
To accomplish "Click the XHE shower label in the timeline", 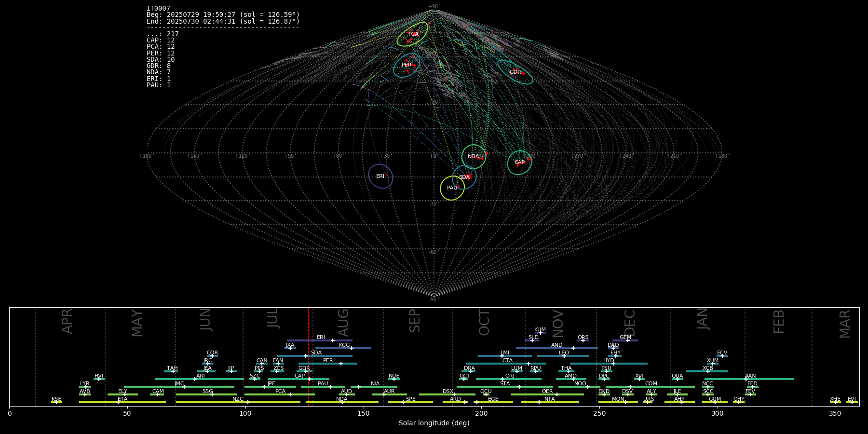I will click(x=835, y=399).
